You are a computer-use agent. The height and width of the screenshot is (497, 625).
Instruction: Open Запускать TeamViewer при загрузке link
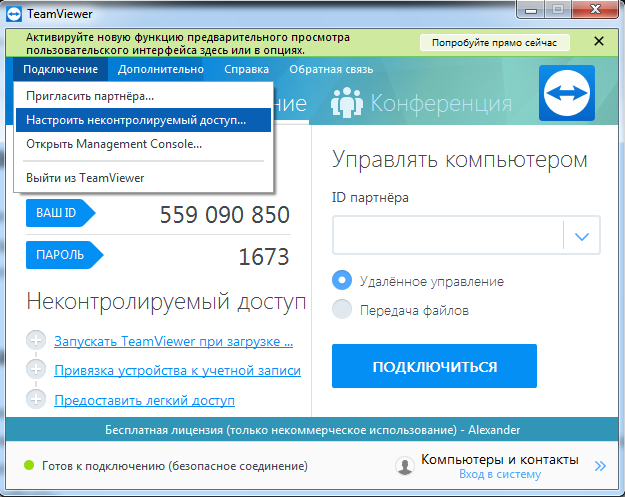click(173, 342)
